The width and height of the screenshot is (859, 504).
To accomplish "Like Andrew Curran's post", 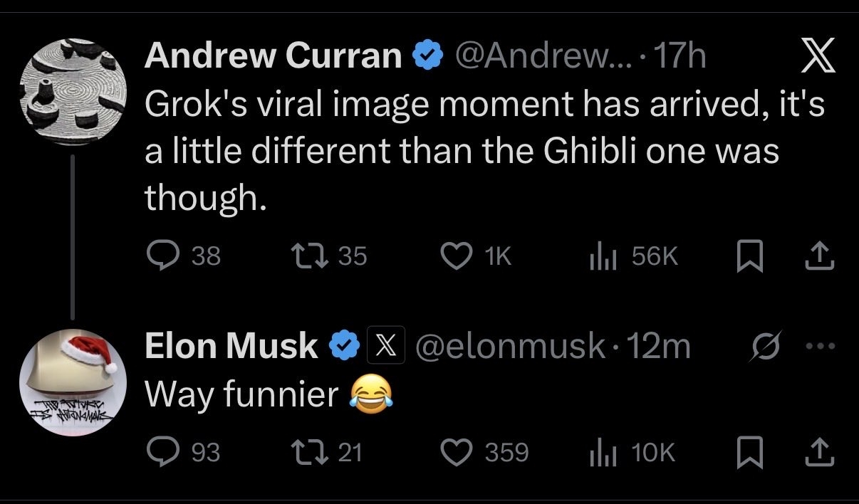I will click(x=458, y=256).
